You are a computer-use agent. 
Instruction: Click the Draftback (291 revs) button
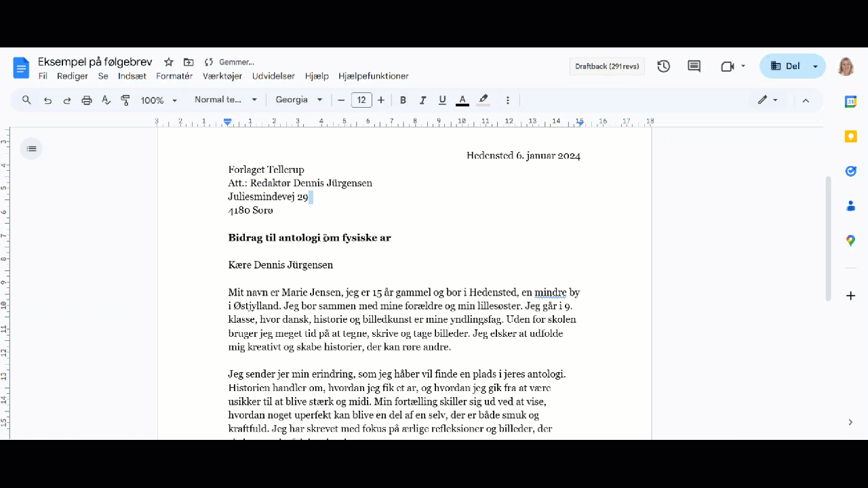[x=607, y=66]
